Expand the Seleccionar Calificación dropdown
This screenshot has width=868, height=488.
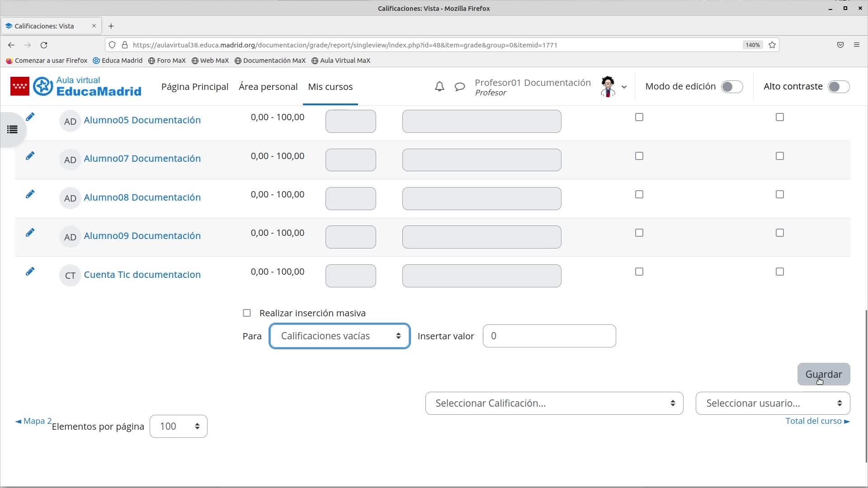pyautogui.click(x=554, y=404)
